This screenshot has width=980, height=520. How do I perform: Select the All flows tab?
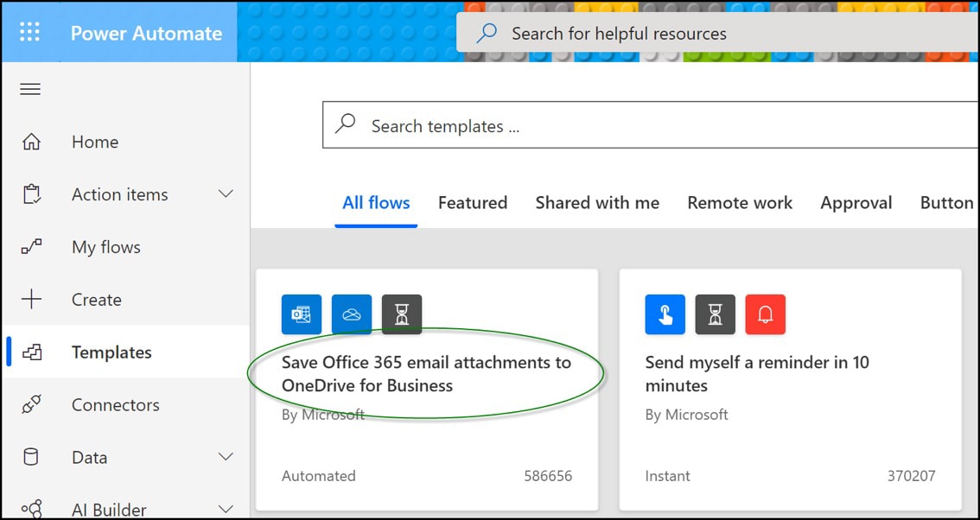376,203
